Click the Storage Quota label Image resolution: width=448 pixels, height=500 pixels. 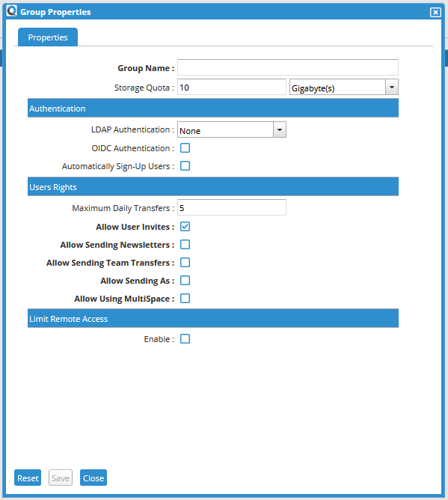pos(144,88)
